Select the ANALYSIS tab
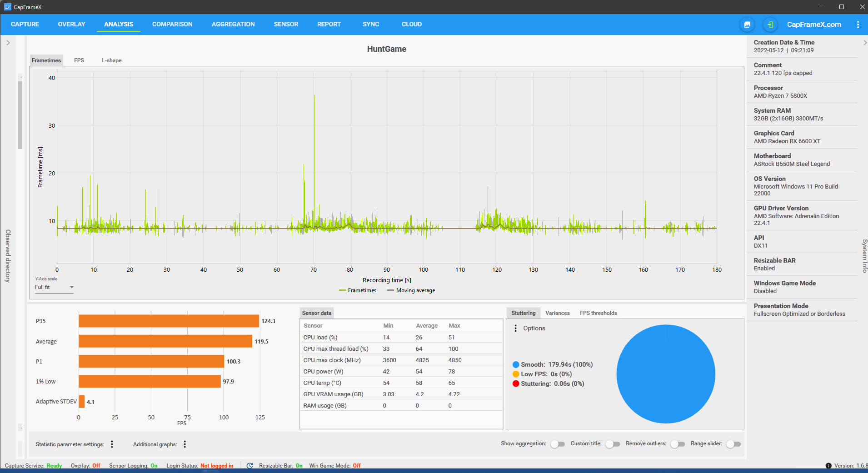Image resolution: width=868 pixels, height=473 pixels. (119, 24)
